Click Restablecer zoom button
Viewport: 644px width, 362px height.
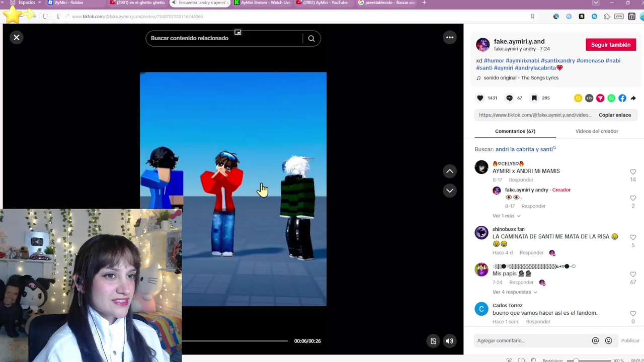[x=553, y=360]
